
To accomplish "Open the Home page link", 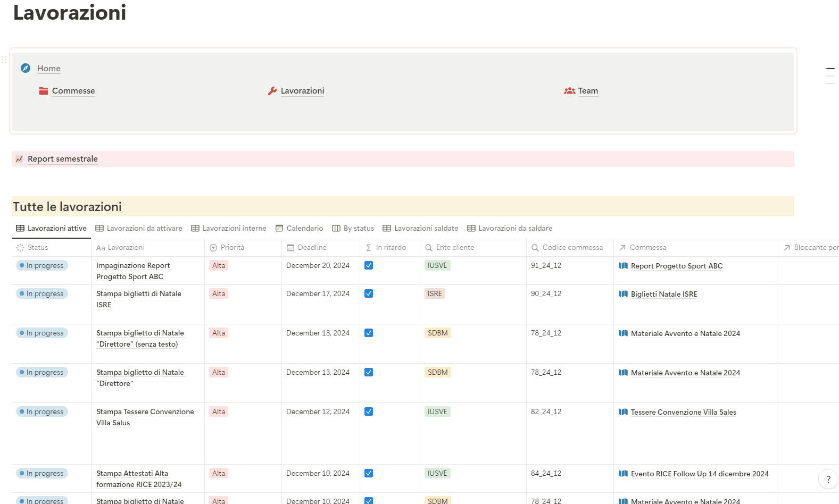I will 49,68.
